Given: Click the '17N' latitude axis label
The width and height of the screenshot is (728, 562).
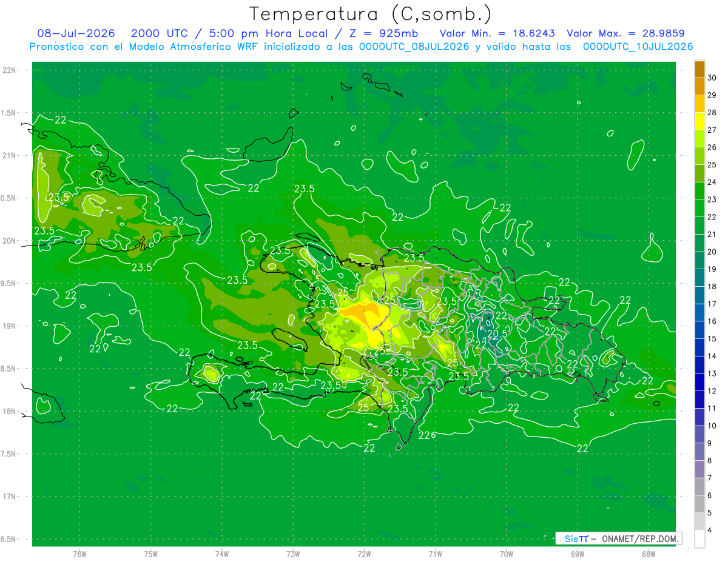Looking at the screenshot, I should (x=10, y=497).
